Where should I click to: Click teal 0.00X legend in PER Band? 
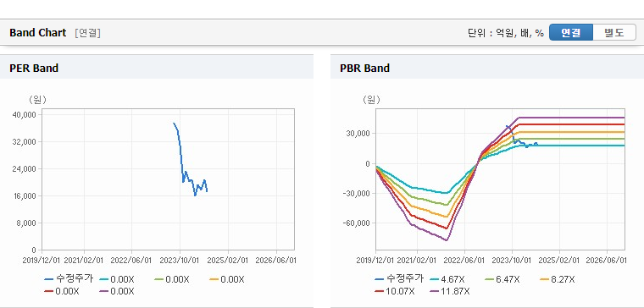(117, 280)
